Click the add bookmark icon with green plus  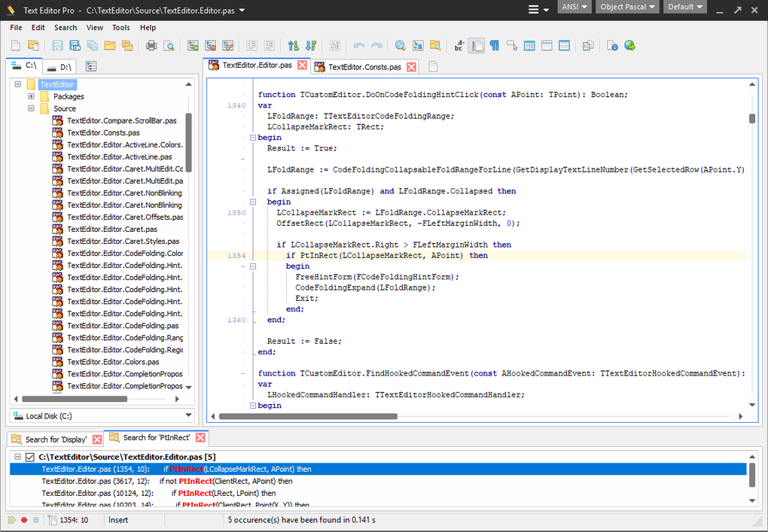pos(193,45)
